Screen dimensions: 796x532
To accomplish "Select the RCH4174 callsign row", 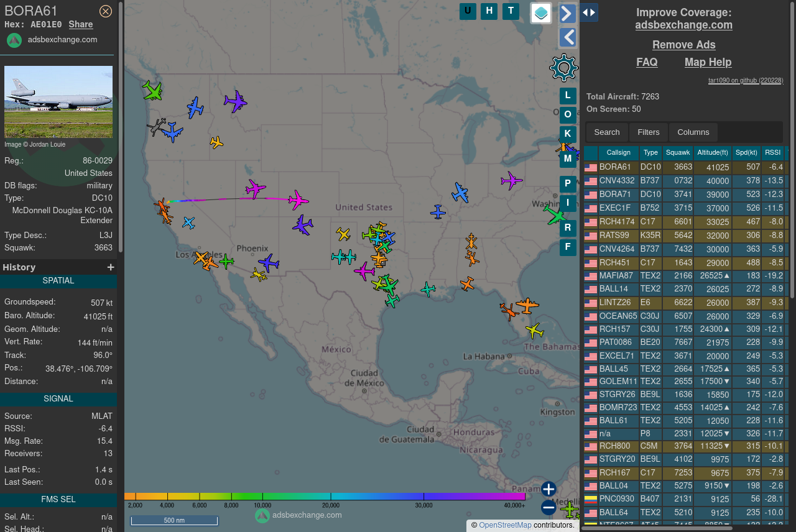I will (x=686, y=222).
